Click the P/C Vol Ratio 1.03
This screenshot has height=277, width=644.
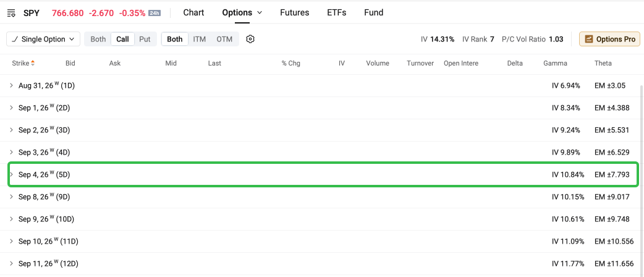pos(532,39)
